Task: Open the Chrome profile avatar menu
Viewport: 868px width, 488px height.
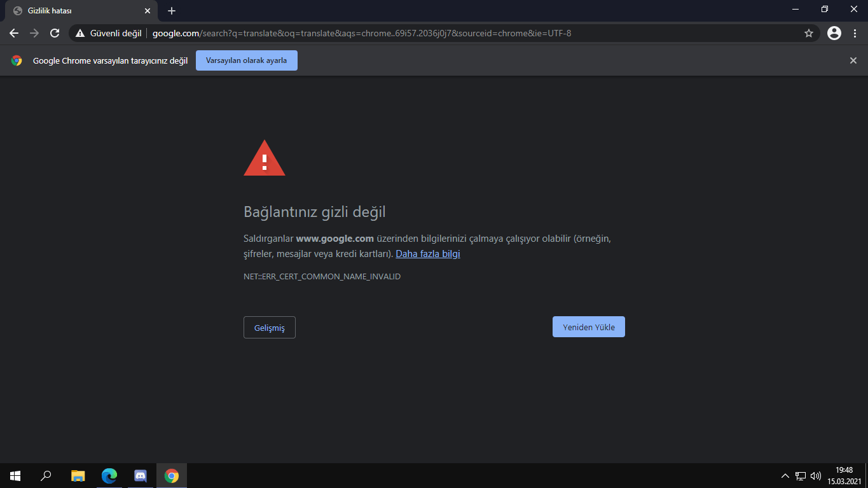Action: tap(834, 33)
